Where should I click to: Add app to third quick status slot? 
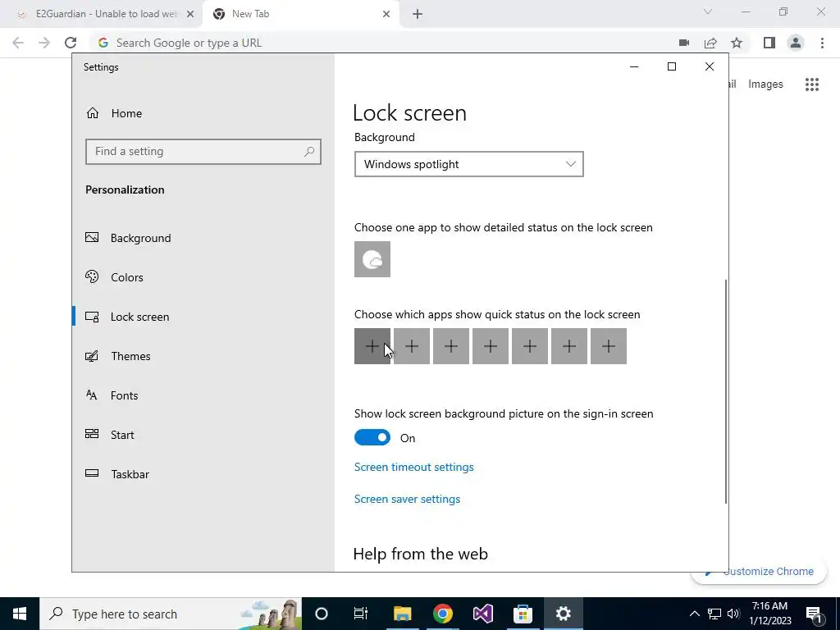pos(451,346)
